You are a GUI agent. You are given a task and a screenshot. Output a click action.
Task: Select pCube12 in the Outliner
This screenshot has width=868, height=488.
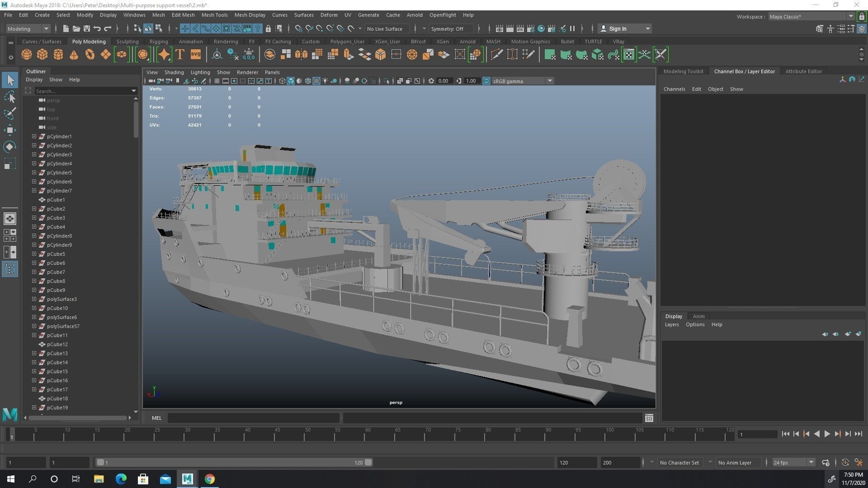coord(57,344)
